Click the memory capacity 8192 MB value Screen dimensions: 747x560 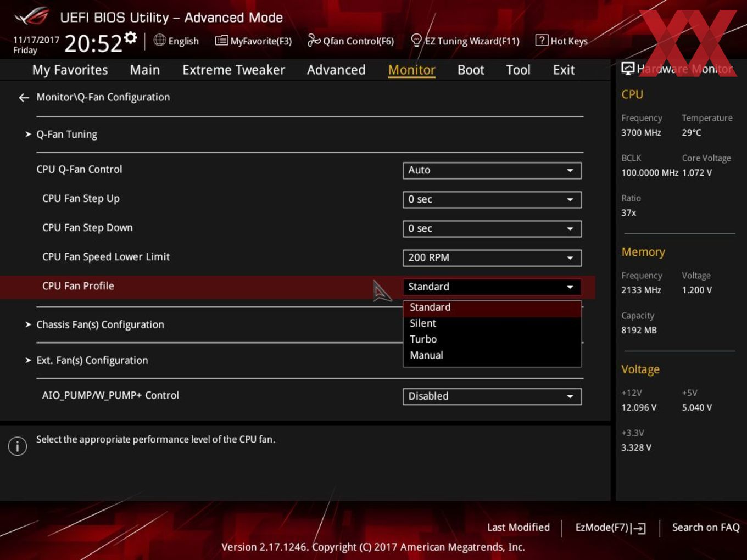(x=639, y=330)
